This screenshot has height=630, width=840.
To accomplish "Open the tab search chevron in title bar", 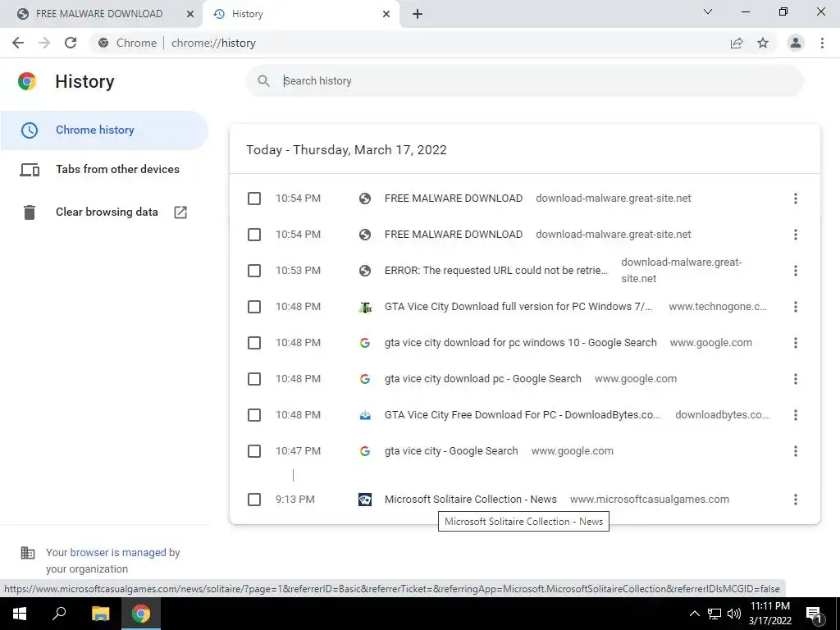I will tap(708, 11).
